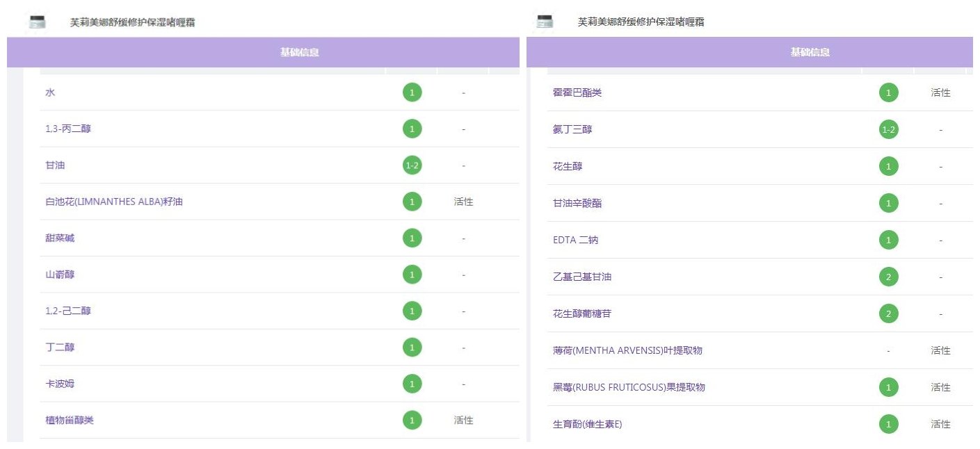980x449 pixels.
Task: Click the safety badge 2 for 乙基己基甘油
Action: [x=888, y=277]
